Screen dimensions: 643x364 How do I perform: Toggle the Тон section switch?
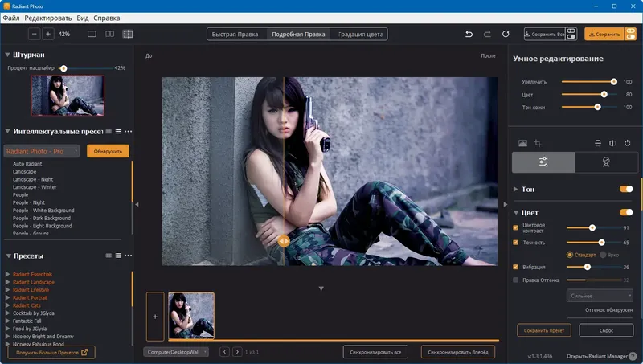click(626, 190)
